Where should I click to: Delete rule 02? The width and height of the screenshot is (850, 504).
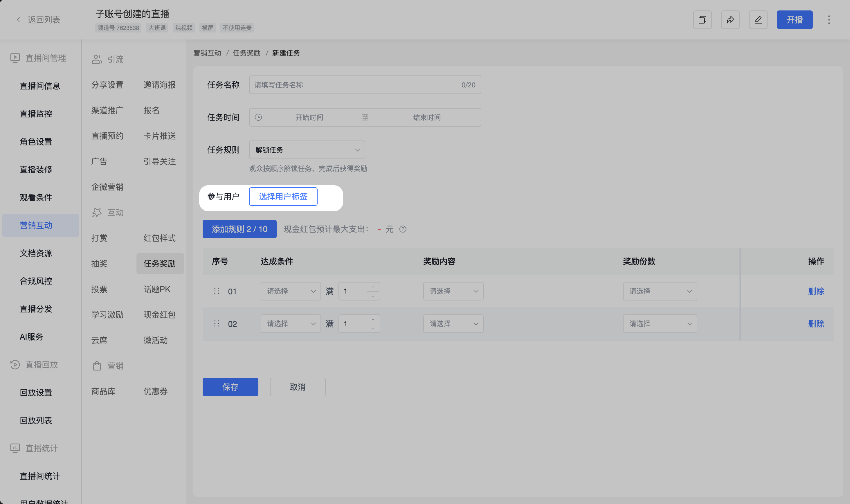coord(816,324)
